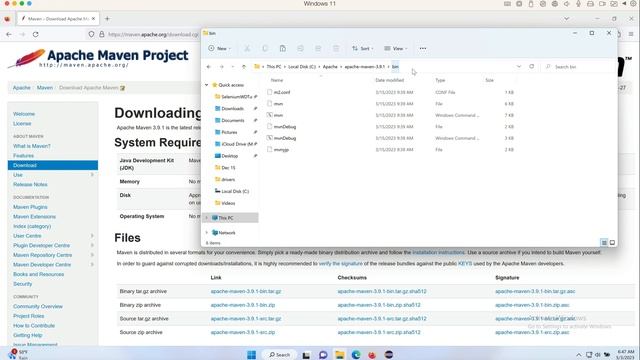List all Firefox tabs dropdown arrow
This screenshot has height=360, width=640.
pos(567,19)
